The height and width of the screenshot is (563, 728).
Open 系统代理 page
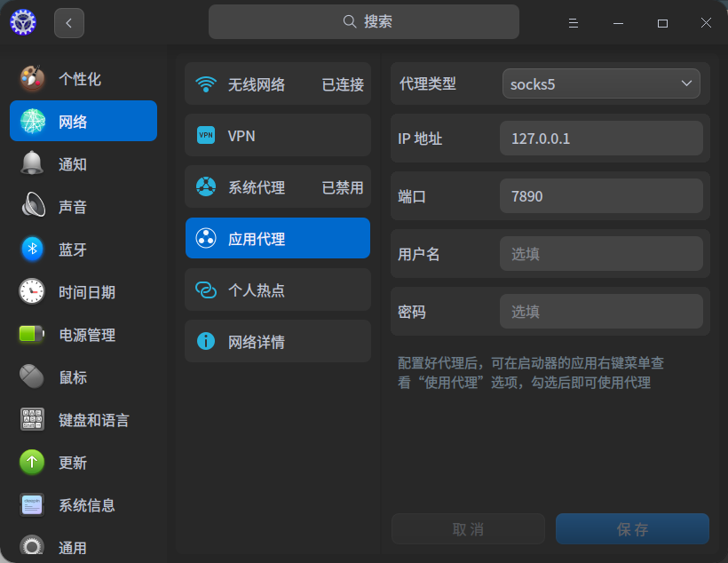278,186
